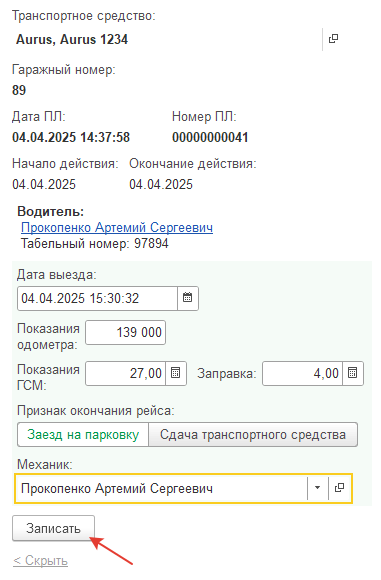Click into the Заправка amount field
The height and width of the screenshot is (580, 381).
[302, 373]
